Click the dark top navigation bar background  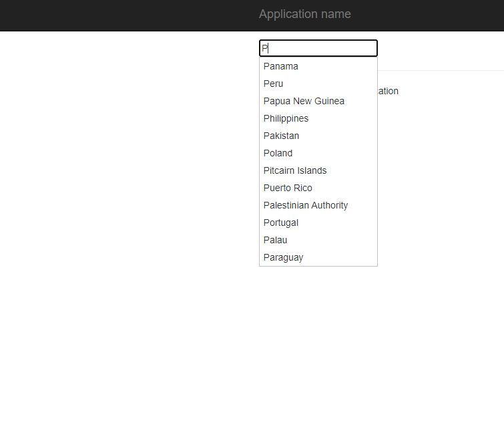[x=129, y=15]
